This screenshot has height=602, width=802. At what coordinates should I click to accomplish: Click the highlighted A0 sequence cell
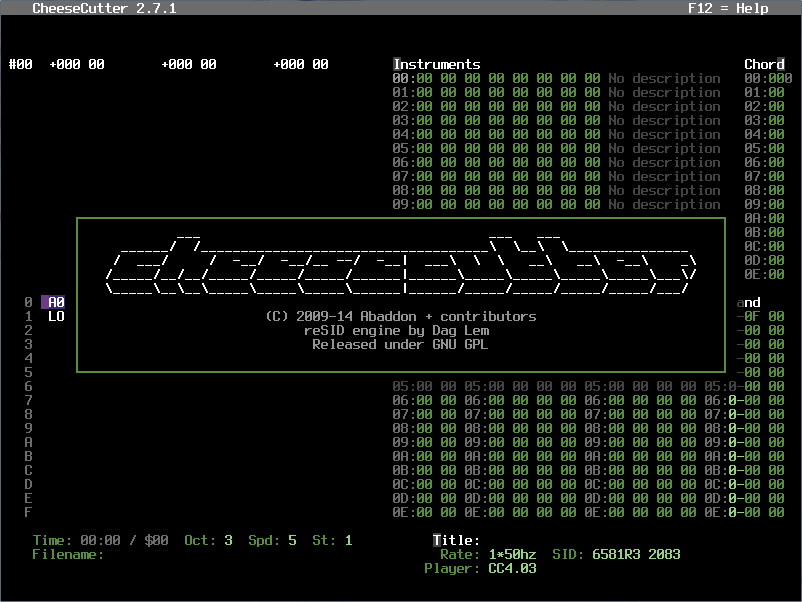56,302
